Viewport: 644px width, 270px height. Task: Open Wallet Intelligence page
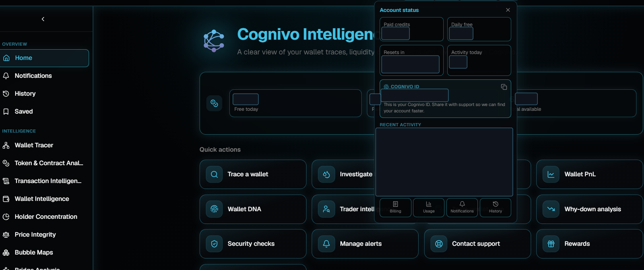click(x=44, y=199)
